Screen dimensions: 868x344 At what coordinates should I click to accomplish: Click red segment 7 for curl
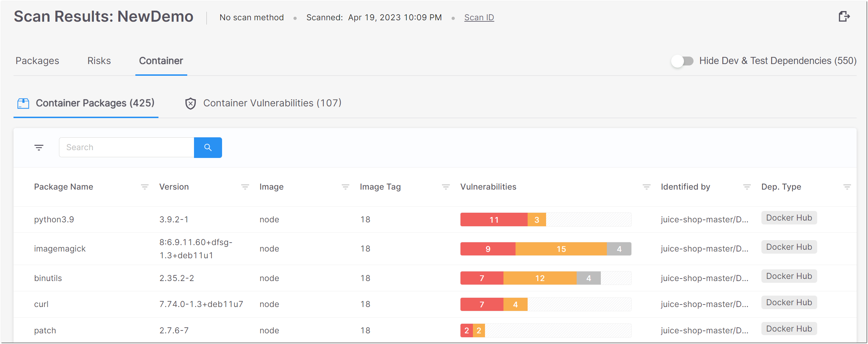(482, 304)
